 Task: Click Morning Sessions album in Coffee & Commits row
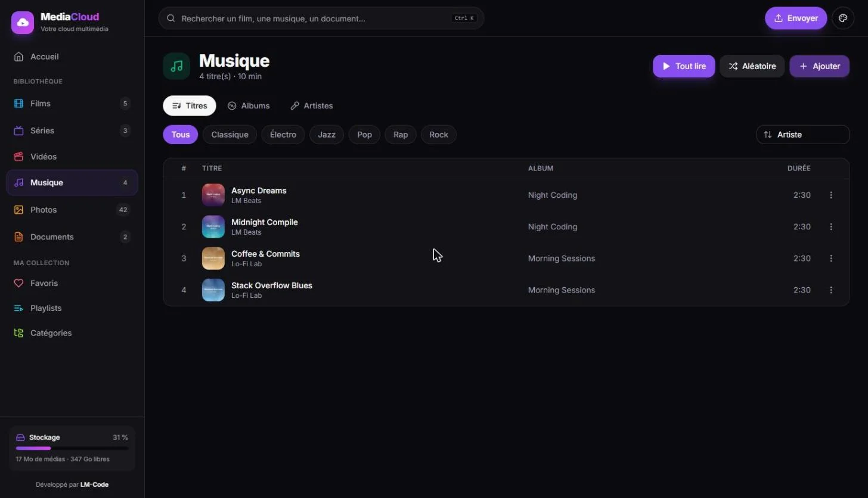[562, 259]
